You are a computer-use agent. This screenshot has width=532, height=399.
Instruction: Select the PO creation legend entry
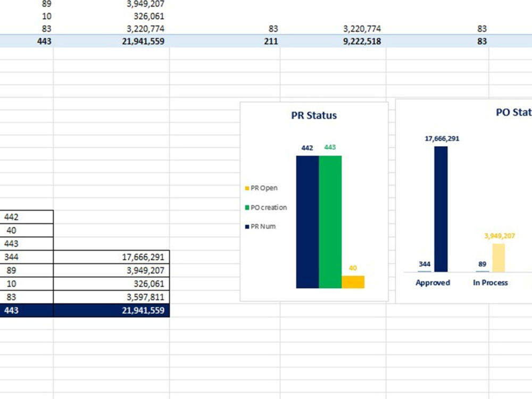266,207
